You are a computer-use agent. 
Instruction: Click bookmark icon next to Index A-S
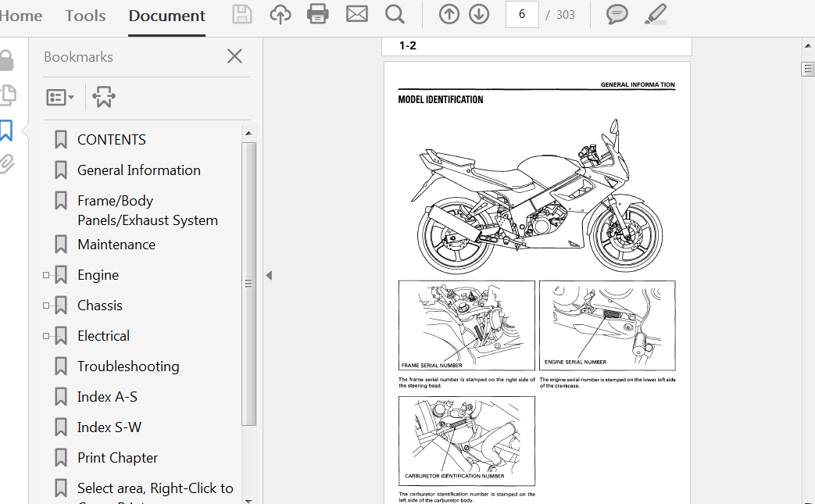pos(61,396)
